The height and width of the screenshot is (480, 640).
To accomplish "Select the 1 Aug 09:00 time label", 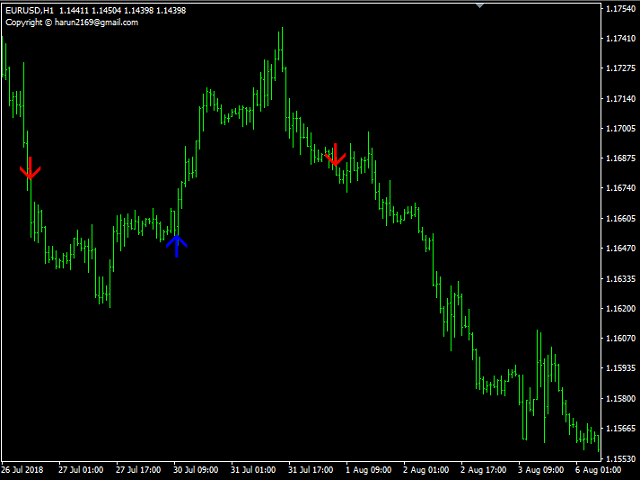I will [369, 470].
